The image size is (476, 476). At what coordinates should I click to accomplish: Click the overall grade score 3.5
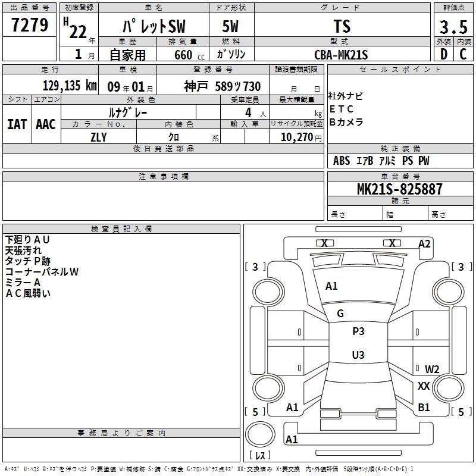tap(453, 28)
